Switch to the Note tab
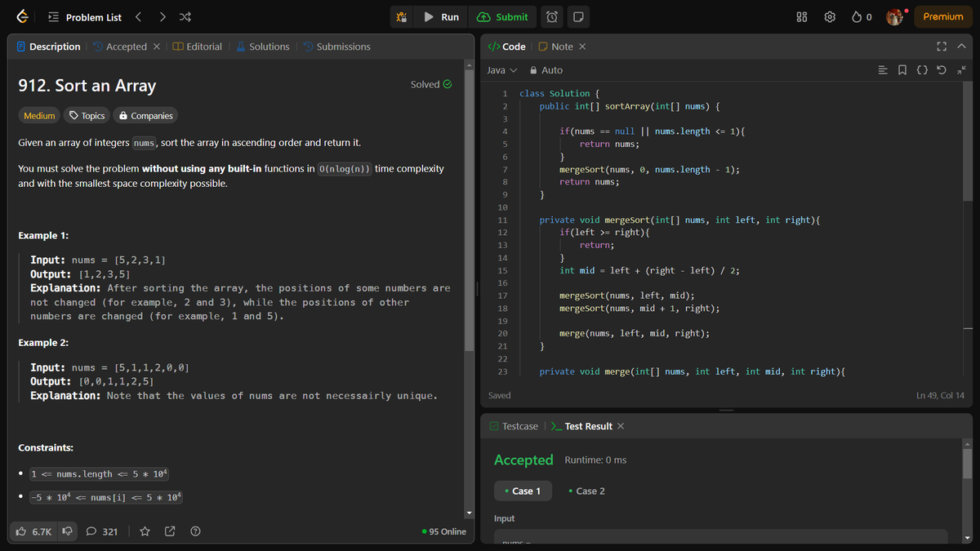 click(555, 47)
